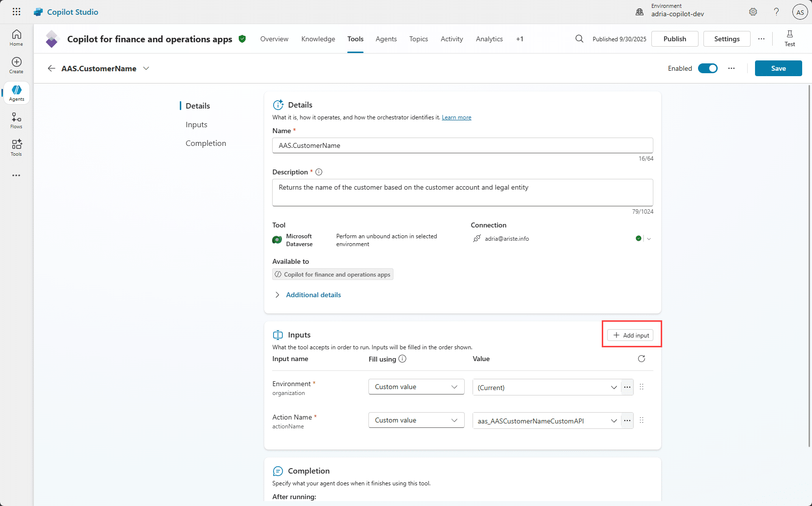Open the Test panel flask icon
This screenshot has height=506, width=812.
coord(789,38)
